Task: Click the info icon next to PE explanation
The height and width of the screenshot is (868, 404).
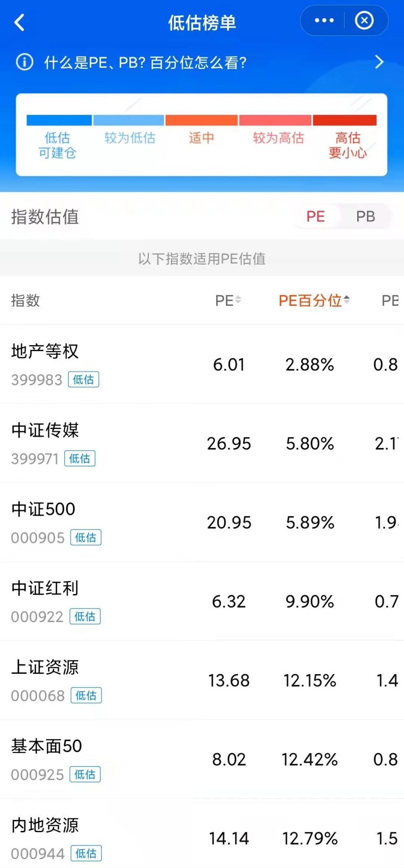Action: [x=24, y=62]
